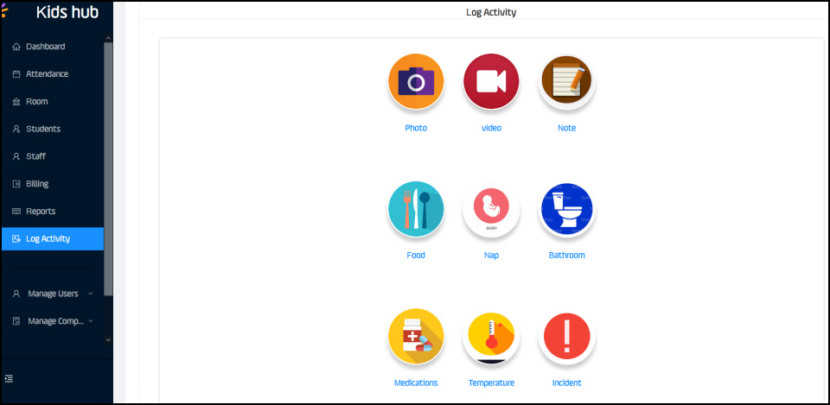Open the Photo camera activity icon
Screen dimensions: 830x405
coord(416,82)
